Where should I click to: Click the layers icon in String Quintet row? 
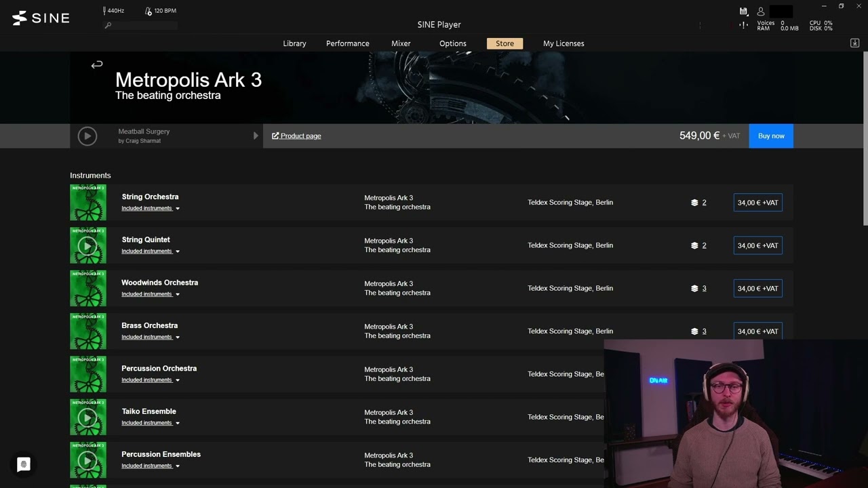[694, 245]
